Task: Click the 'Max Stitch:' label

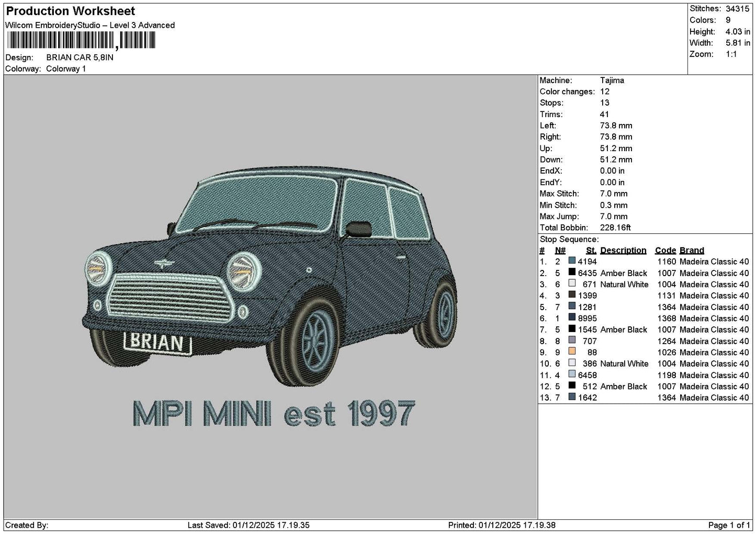Action: (559, 194)
